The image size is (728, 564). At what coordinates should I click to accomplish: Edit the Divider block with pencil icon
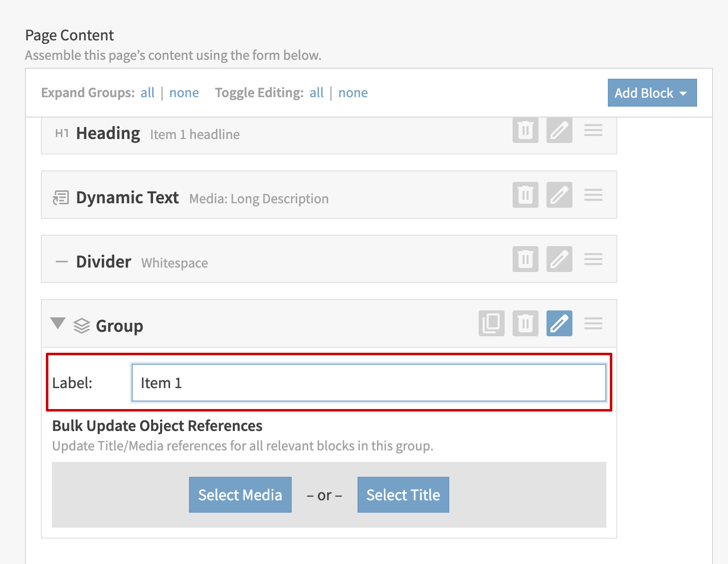pyautogui.click(x=559, y=259)
